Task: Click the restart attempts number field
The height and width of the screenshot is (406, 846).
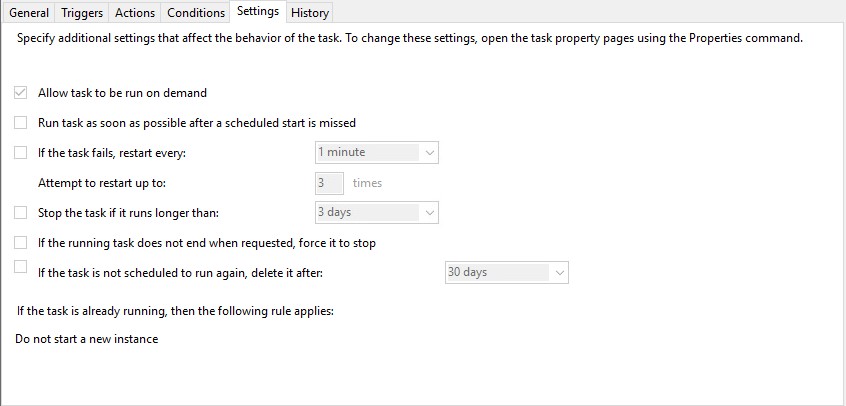Action: pyautogui.click(x=329, y=183)
